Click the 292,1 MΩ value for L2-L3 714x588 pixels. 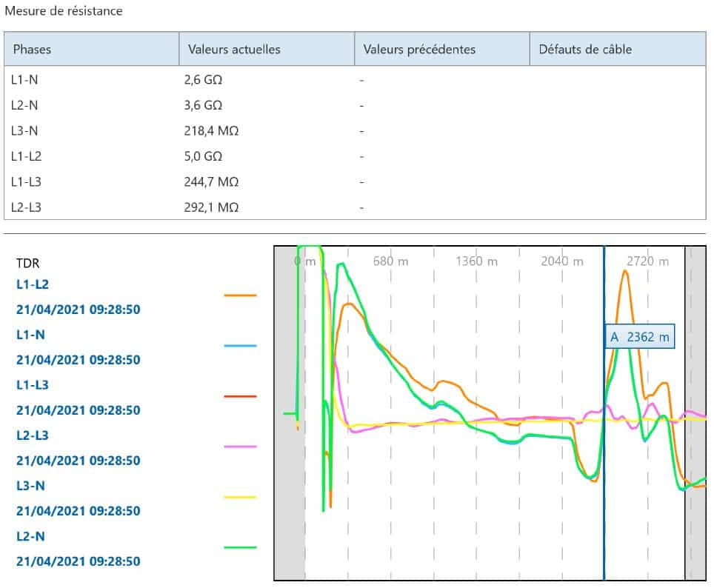click(211, 207)
